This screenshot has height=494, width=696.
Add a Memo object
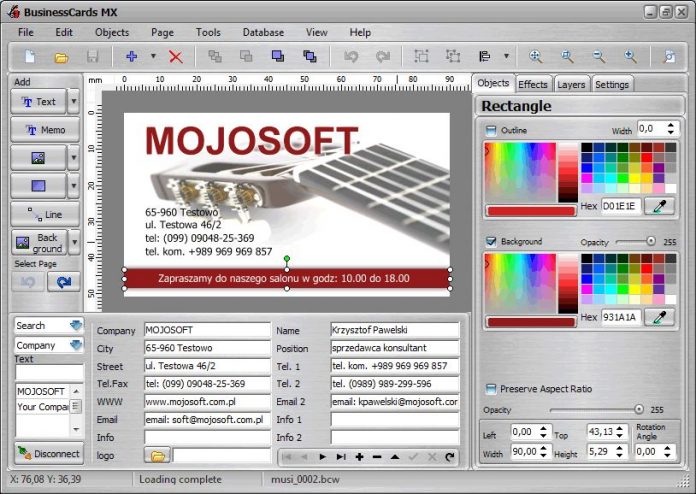[45, 130]
